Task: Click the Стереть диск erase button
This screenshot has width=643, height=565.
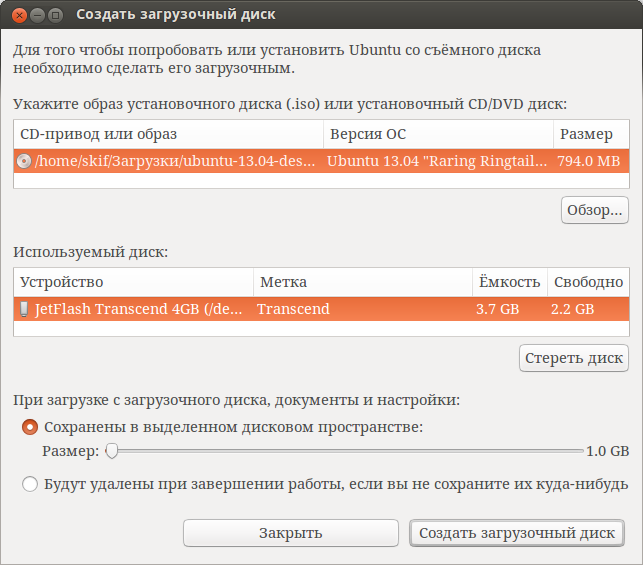Action: click(574, 358)
